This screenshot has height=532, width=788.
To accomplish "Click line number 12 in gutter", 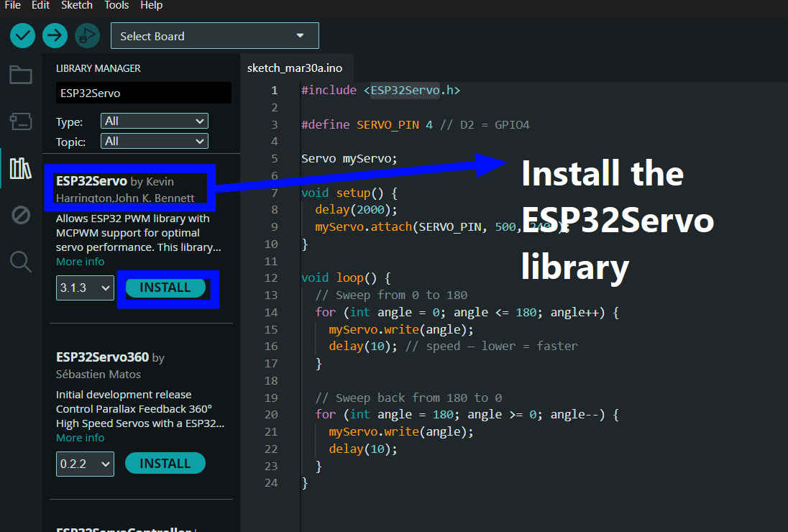I will (x=271, y=278).
